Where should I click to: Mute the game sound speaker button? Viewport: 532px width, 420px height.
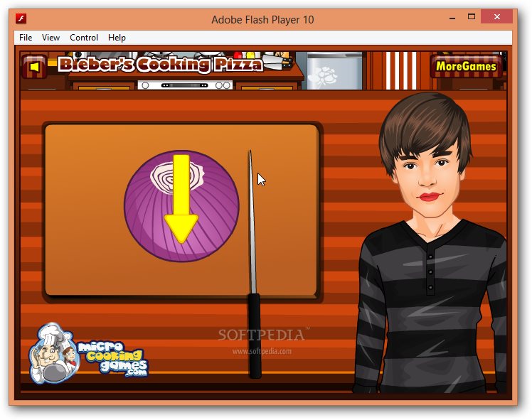34,67
